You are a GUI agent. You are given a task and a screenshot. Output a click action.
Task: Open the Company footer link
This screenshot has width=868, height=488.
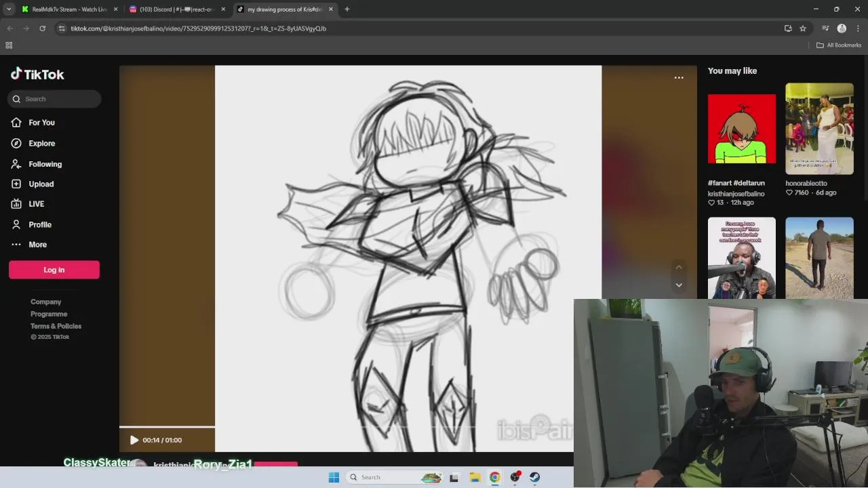pyautogui.click(x=45, y=302)
